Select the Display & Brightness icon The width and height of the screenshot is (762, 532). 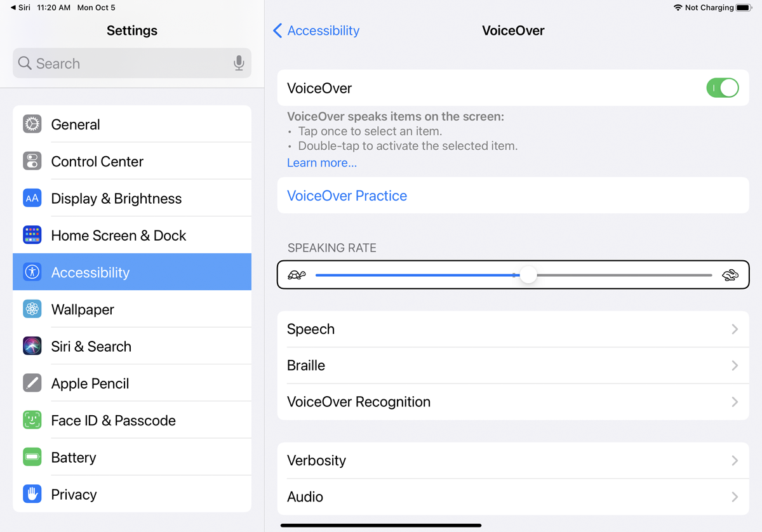32,198
